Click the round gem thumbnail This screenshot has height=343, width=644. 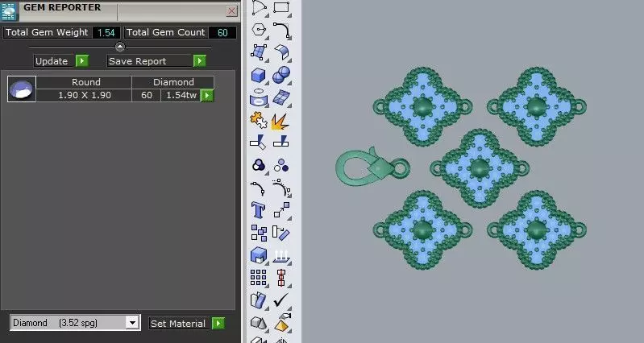point(22,89)
